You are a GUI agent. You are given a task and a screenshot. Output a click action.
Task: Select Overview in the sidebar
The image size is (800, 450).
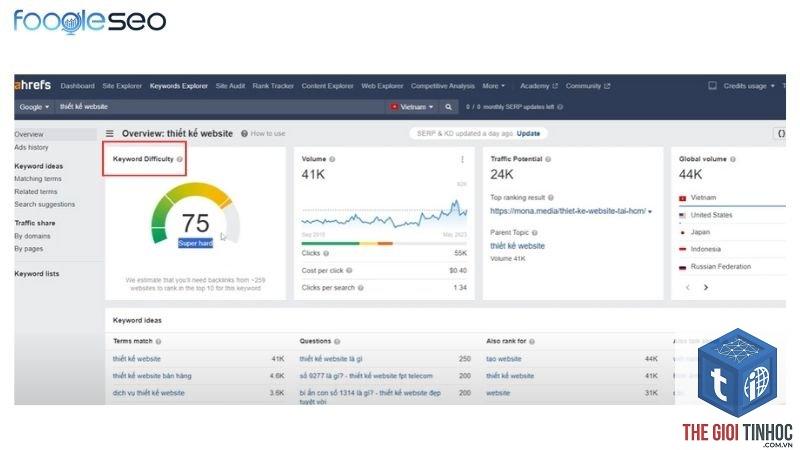pyautogui.click(x=29, y=134)
